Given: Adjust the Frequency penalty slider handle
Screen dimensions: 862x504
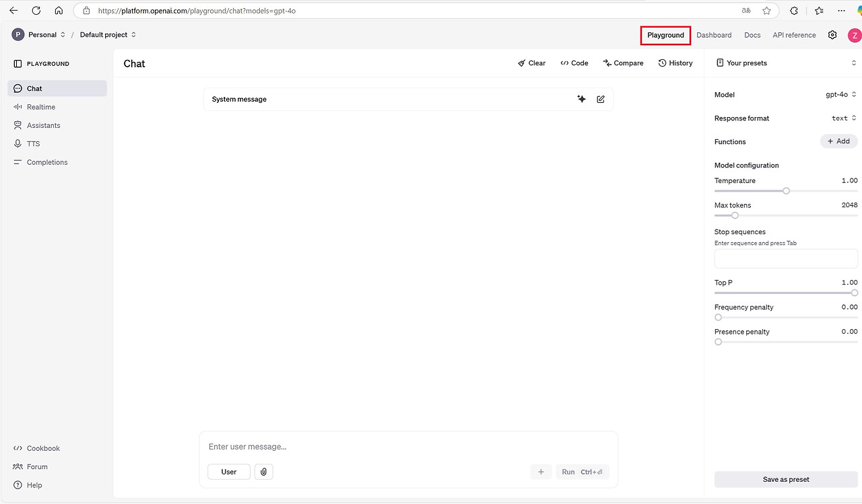Looking at the screenshot, I should click(x=718, y=318).
